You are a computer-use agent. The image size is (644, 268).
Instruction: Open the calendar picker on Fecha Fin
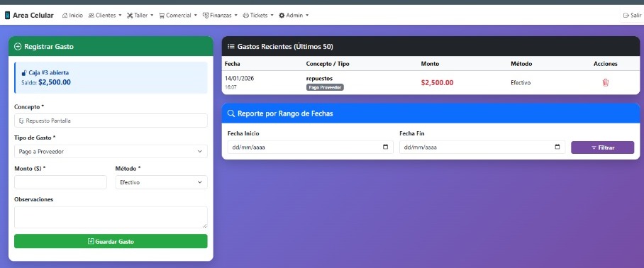[x=557, y=147]
